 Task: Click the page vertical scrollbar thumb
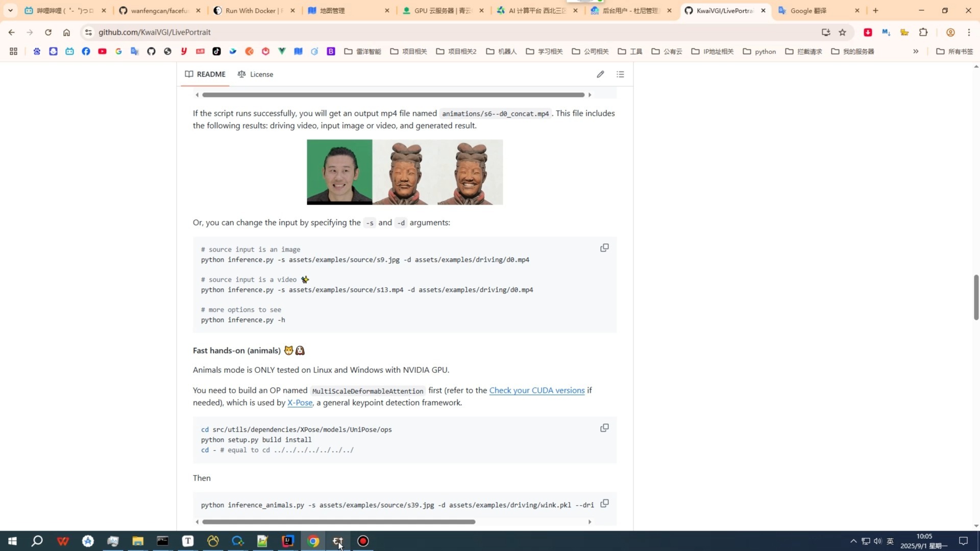[976, 297]
